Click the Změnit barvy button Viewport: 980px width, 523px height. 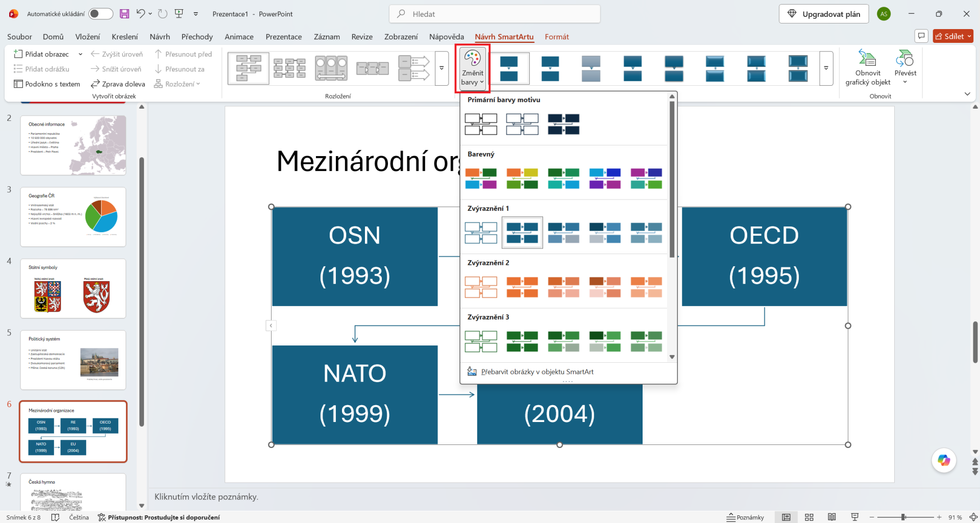[473, 68]
